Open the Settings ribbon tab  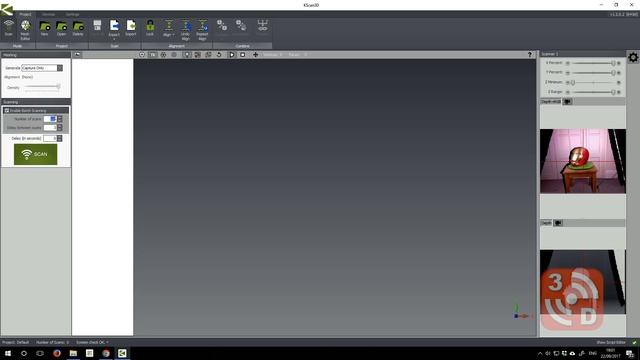(x=72, y=14)
